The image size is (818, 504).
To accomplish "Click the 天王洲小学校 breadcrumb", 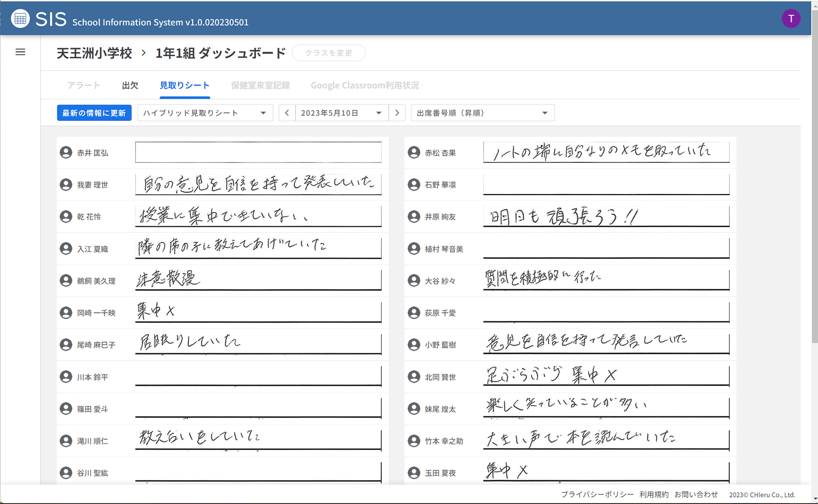I will tap(94, 53).
